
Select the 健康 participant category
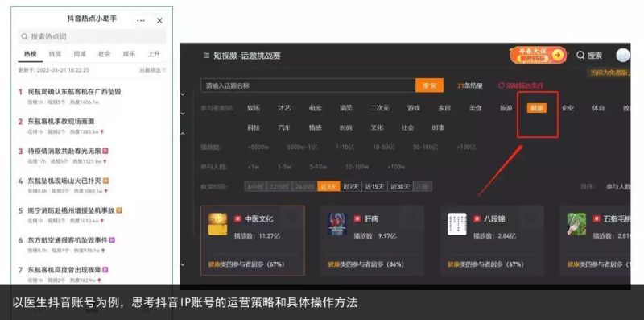tap(537, 108)
